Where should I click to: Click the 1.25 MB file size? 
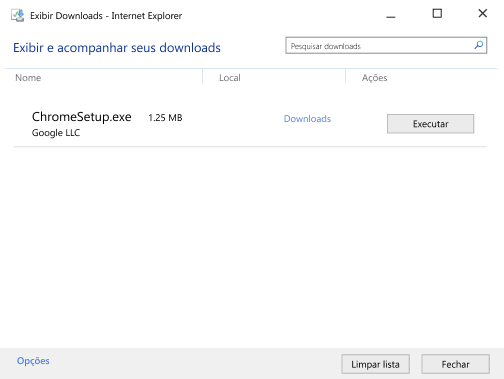click(165, 118)
